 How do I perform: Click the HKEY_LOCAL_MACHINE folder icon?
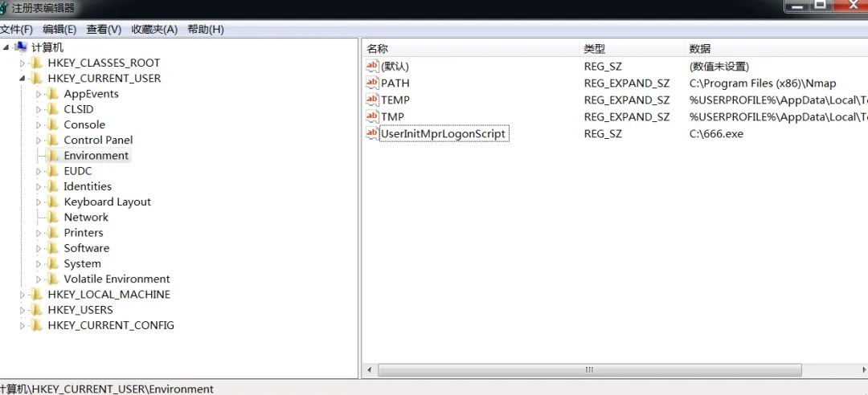(36, 295)
